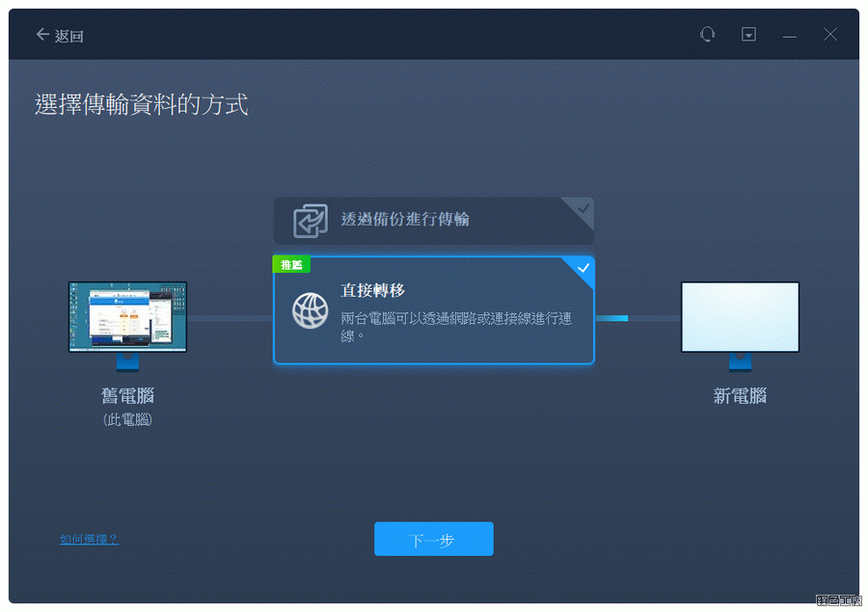Expand the title bar dropdown menu
The height and width of the screenshot is (612, 868).
(x=748, y=35)
